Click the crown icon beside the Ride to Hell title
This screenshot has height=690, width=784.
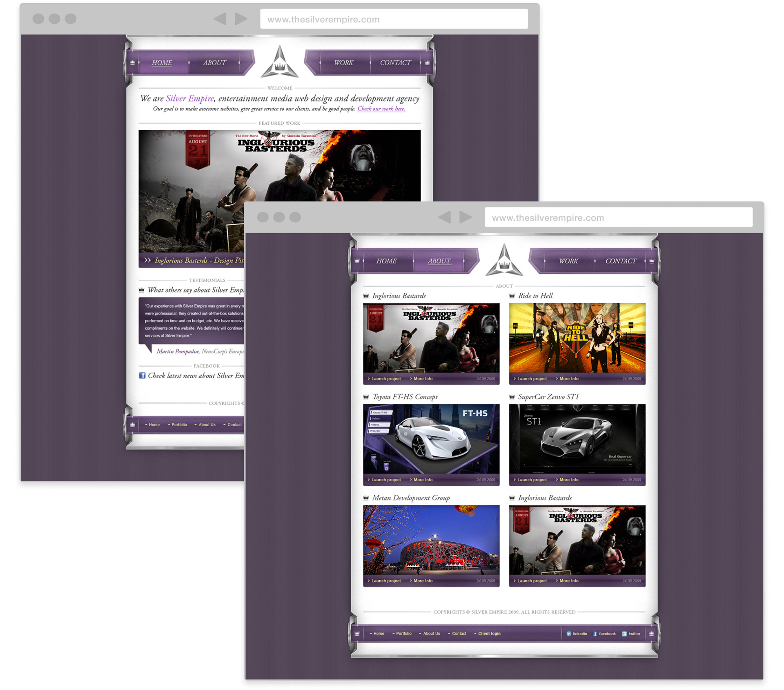point(512,296)
